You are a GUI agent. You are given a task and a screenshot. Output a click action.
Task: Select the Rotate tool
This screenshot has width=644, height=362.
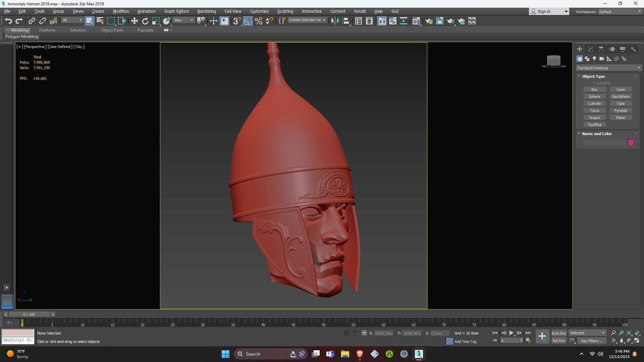point(145,21)
